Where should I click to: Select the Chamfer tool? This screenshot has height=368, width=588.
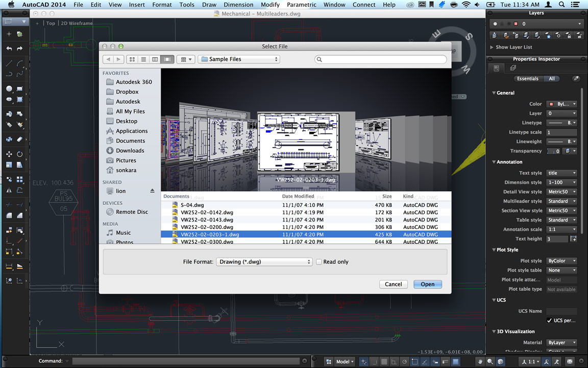click(20, 216)
